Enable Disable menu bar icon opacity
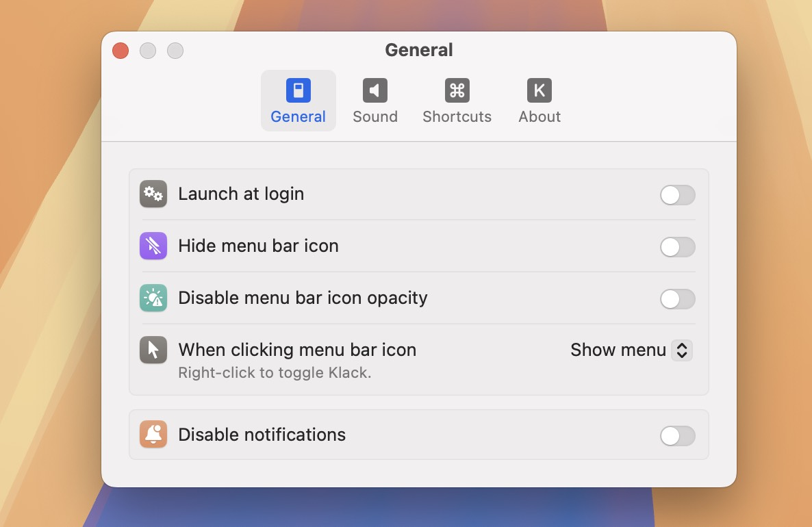Screen dimensions: 812x527 677,299
